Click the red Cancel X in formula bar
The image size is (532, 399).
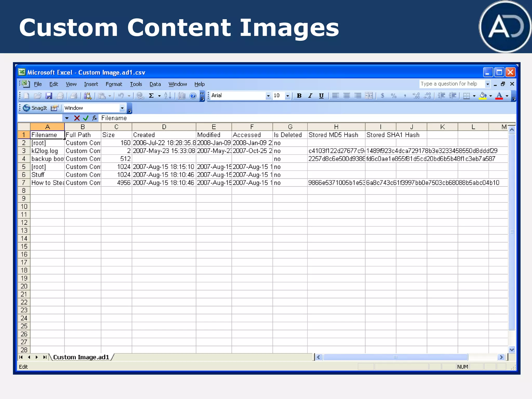pos(77,118)
